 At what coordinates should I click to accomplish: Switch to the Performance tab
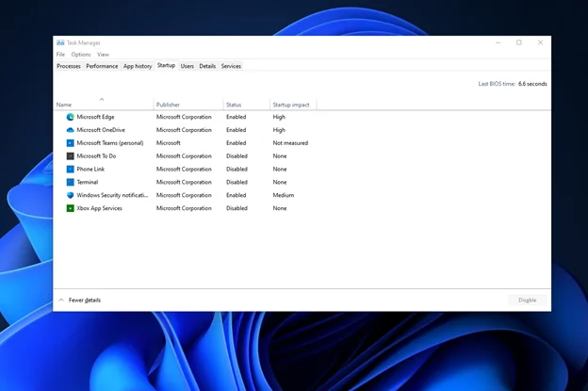click(x=102, y=66)
